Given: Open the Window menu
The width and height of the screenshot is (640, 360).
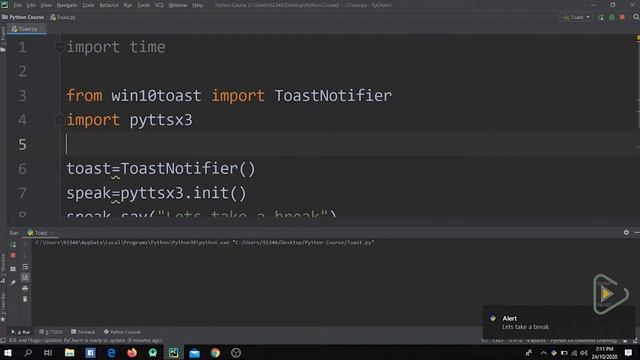Looking at the screenshot, I should point(178,5).
